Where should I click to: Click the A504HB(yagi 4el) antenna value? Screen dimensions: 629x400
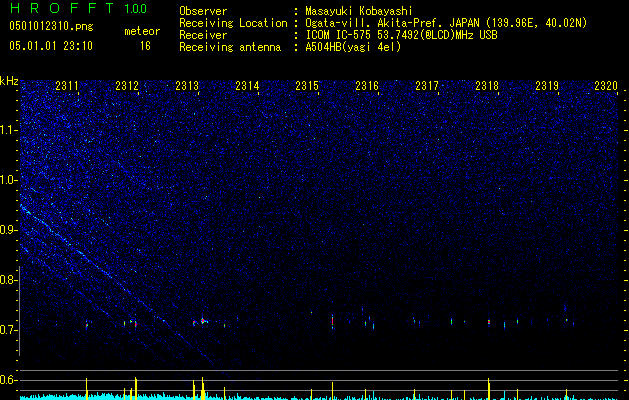[353, 47]
